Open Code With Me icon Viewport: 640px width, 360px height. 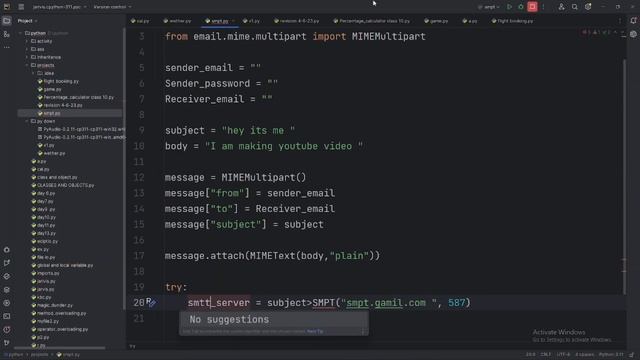coord(562,7)
